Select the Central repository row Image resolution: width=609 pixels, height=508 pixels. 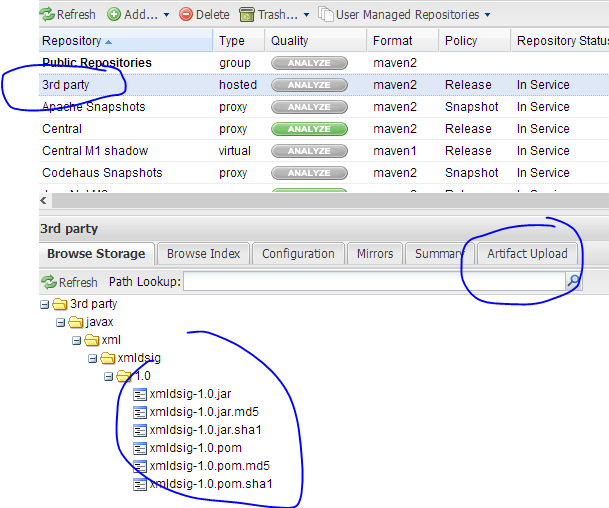pos(324,129)
